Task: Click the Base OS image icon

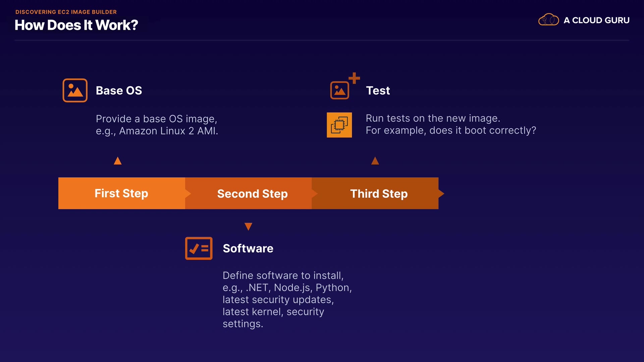Action: point(75,90)
